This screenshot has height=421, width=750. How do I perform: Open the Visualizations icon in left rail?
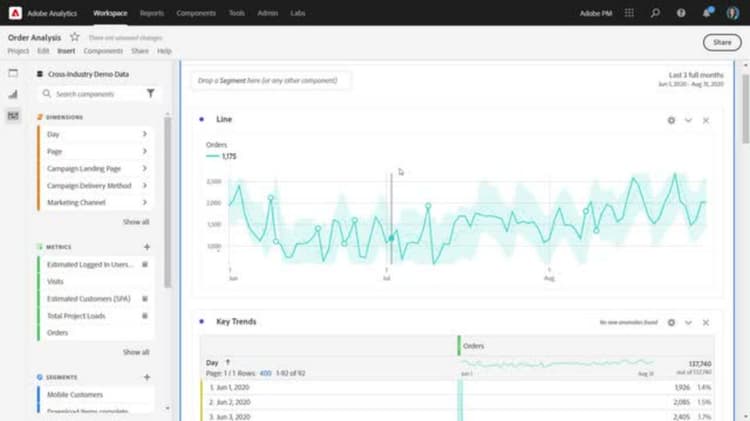tap(13, 94)
